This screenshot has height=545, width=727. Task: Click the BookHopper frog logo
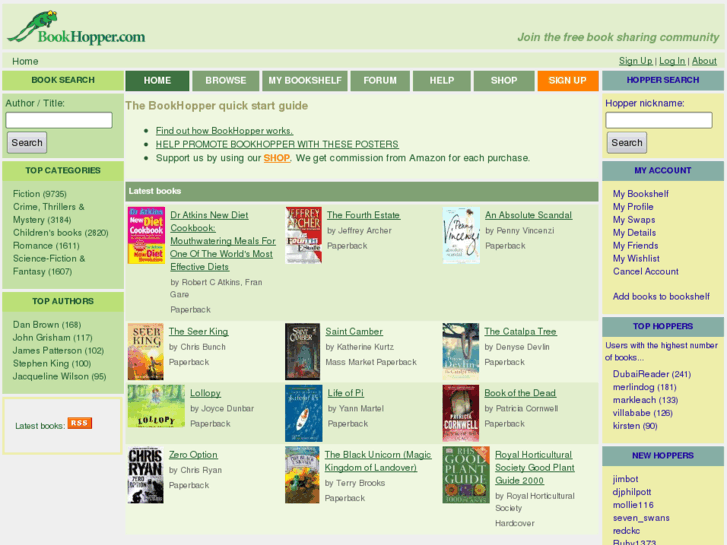tap(77, 27)
